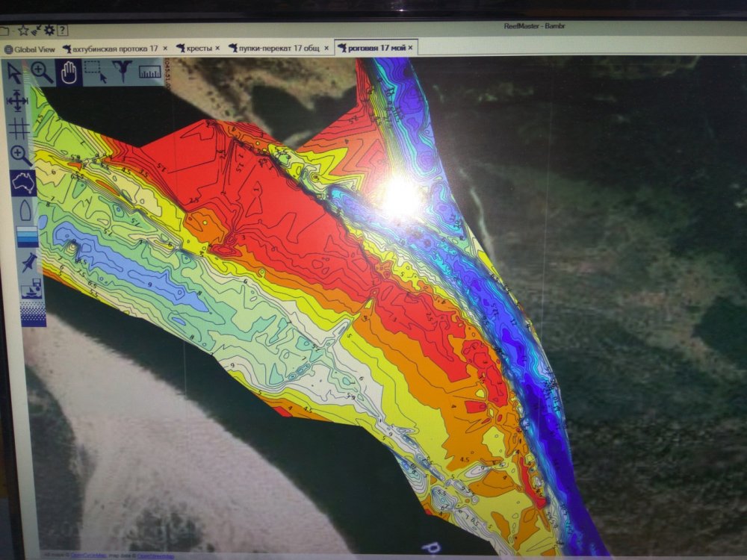Toggle the boat vessel display icon

pos(25,210)
